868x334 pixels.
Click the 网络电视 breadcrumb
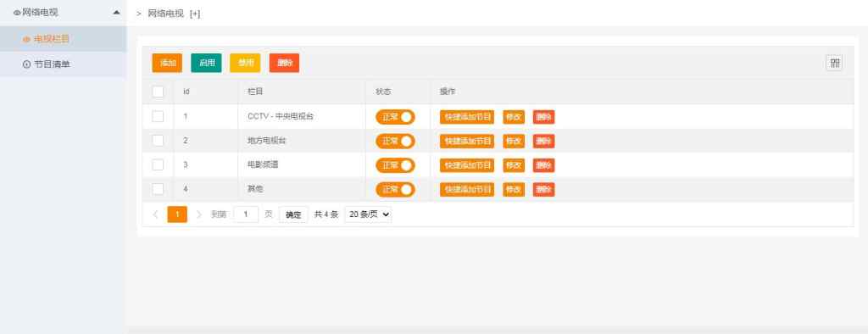point(165,14)
